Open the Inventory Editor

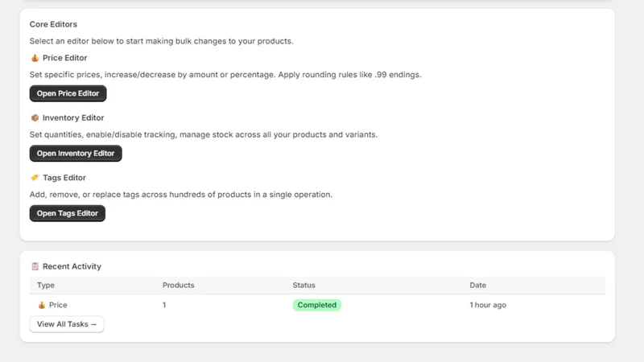click(76, 154)
